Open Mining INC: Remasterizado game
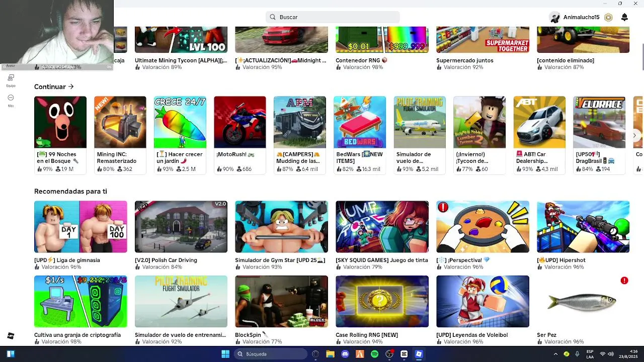 click(120, 135)
